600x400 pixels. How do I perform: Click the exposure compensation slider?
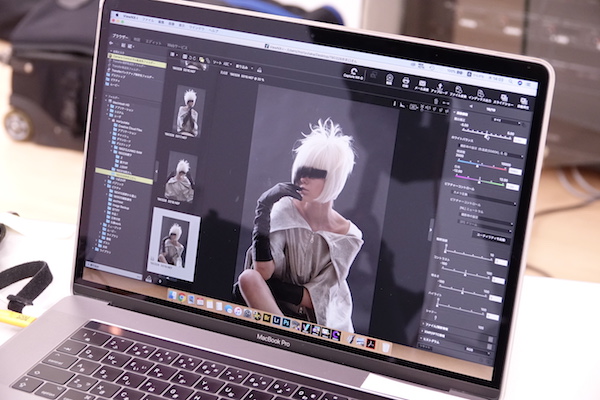485,134
